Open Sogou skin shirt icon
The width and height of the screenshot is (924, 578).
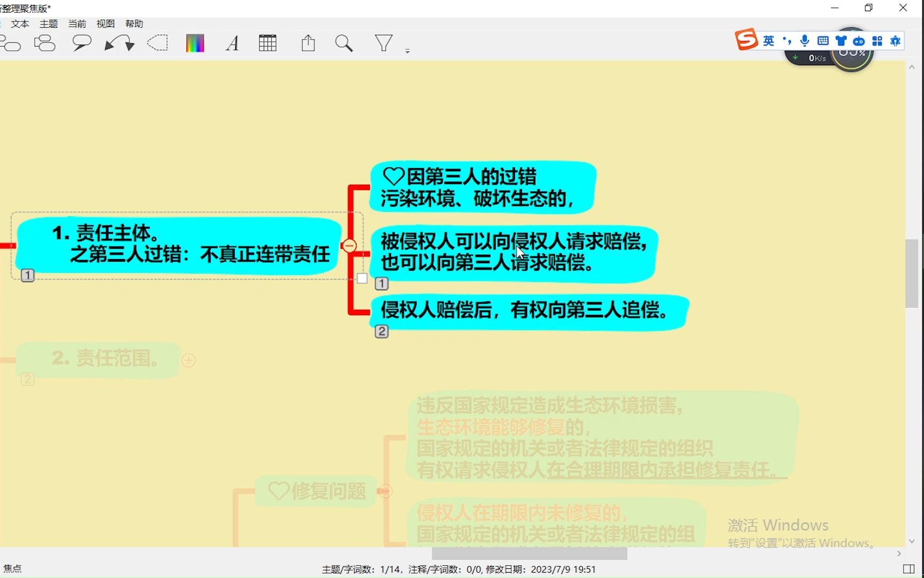[x=841, y=41]
